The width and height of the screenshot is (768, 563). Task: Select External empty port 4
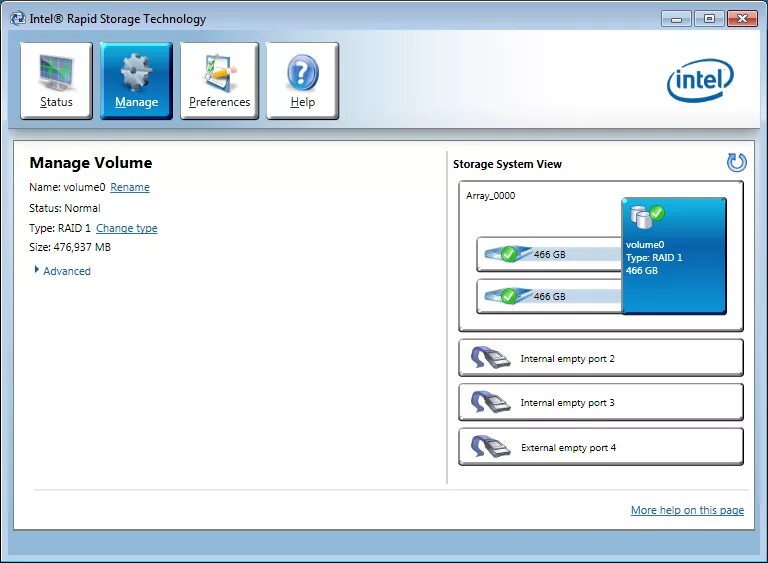point(600,447)
